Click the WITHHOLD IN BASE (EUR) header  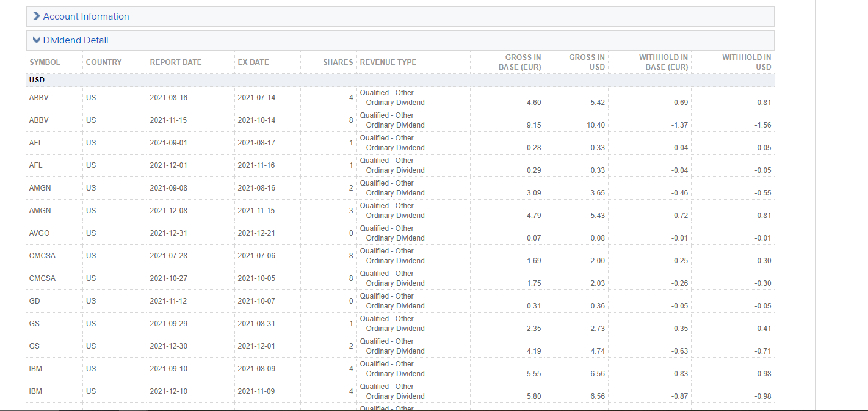pos(664,62)
